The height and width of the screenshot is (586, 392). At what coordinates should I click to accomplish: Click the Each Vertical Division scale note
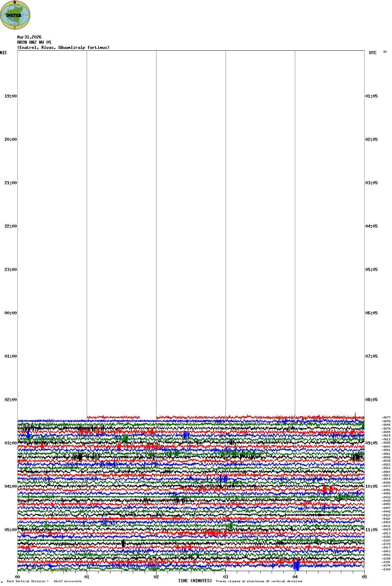(44, 581)
